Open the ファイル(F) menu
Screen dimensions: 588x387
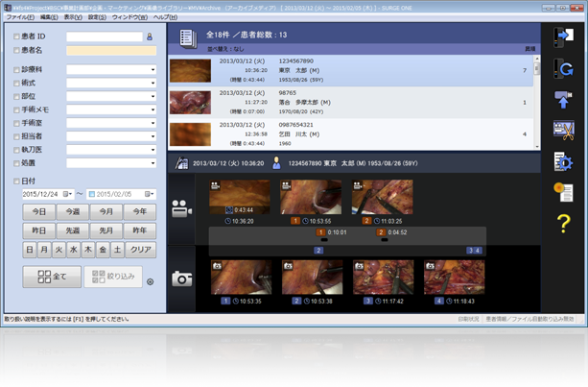(x=20, y=17)
